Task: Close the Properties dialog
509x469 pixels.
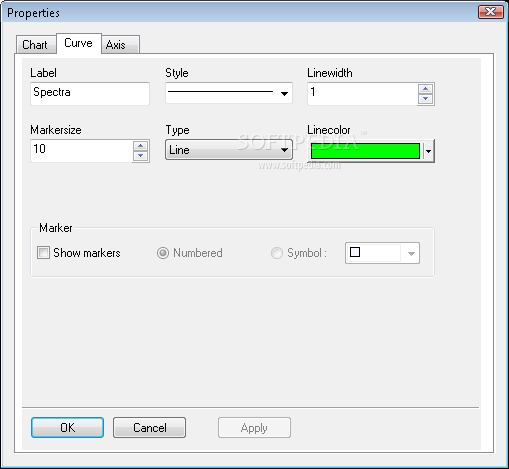Action: 491,12
